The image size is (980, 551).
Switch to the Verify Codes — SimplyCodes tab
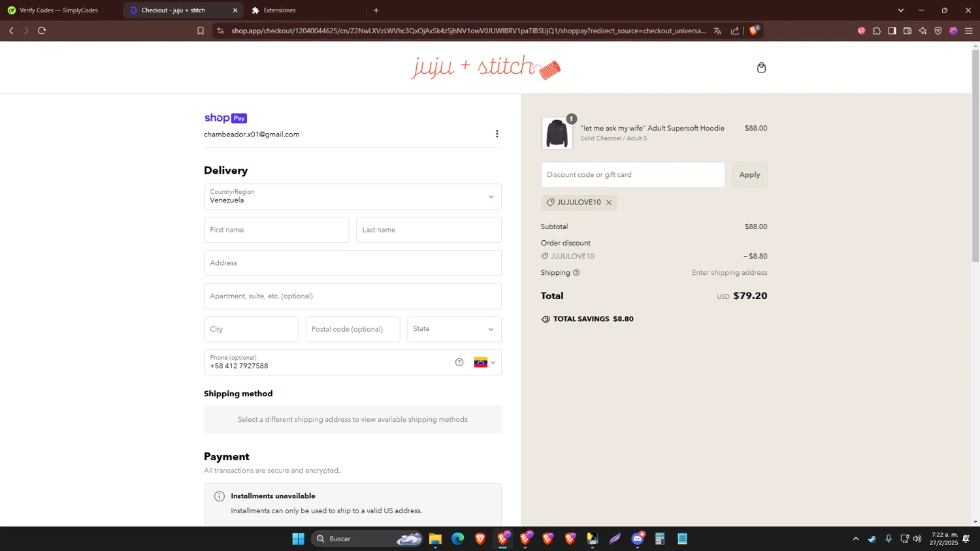59,10
